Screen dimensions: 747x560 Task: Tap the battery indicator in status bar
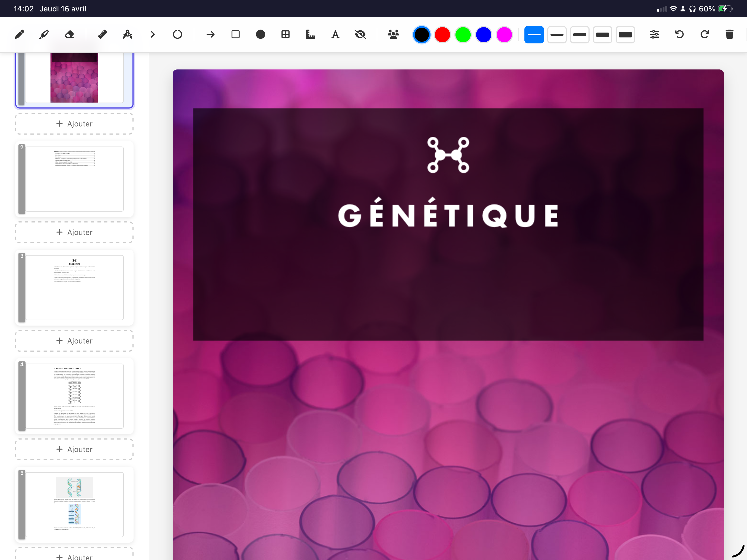pyautogui.click(x=725, y=9)
